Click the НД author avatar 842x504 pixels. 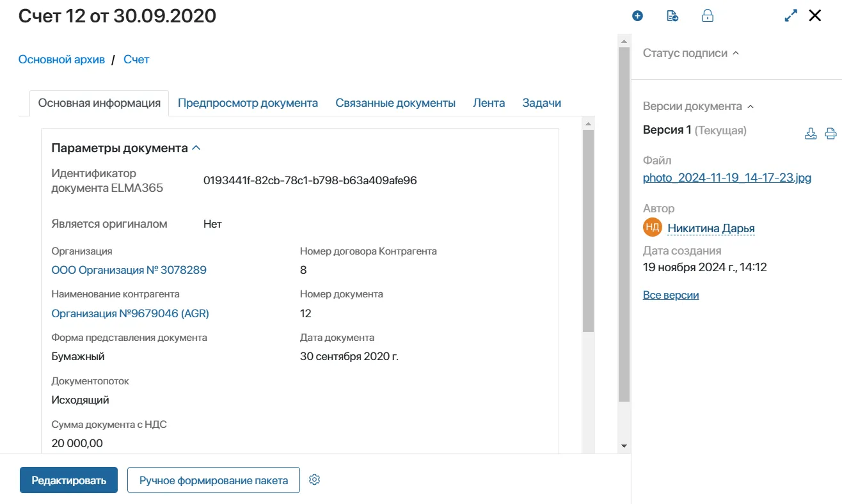[652, 228]
